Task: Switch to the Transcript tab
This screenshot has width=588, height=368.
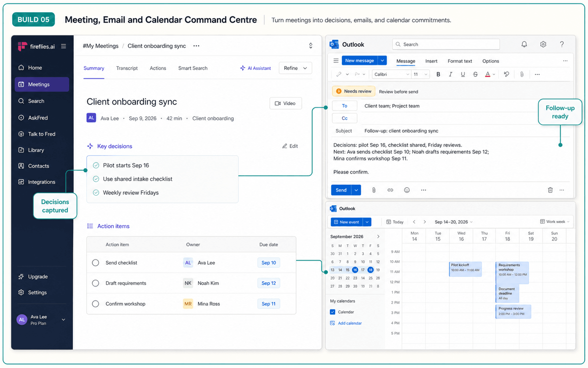Action: tap(127, 68)
